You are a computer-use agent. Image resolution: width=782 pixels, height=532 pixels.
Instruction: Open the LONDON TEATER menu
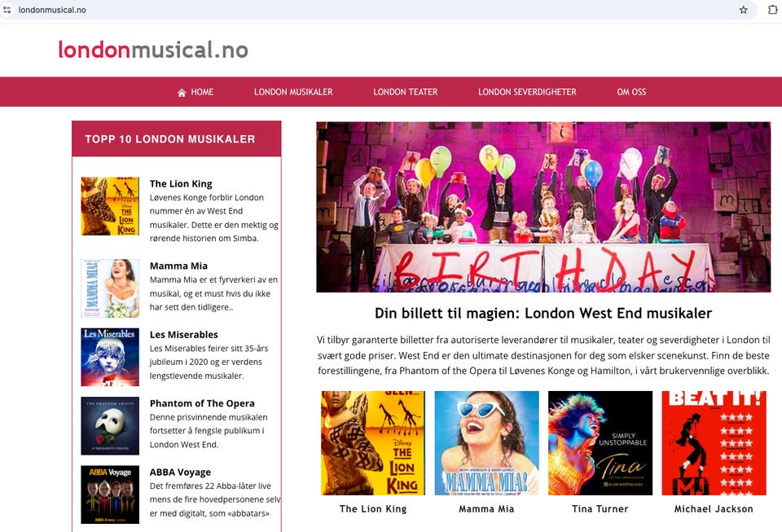coord(406,92)
